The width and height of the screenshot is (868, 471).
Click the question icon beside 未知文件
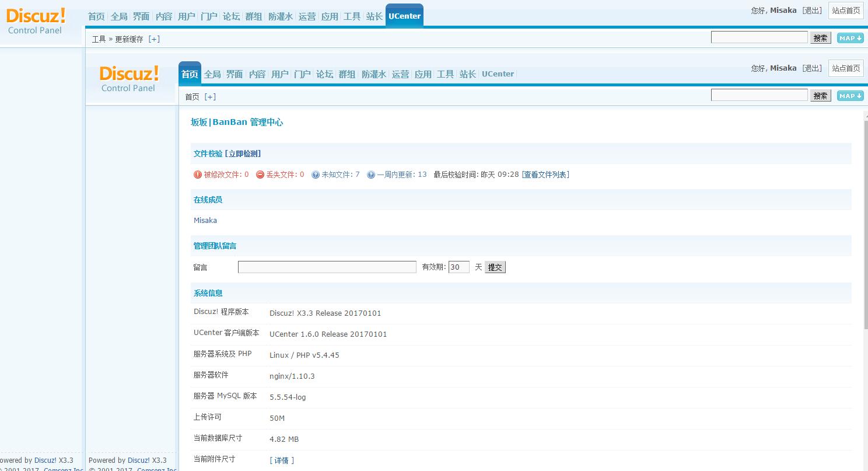tap(316, 175)
